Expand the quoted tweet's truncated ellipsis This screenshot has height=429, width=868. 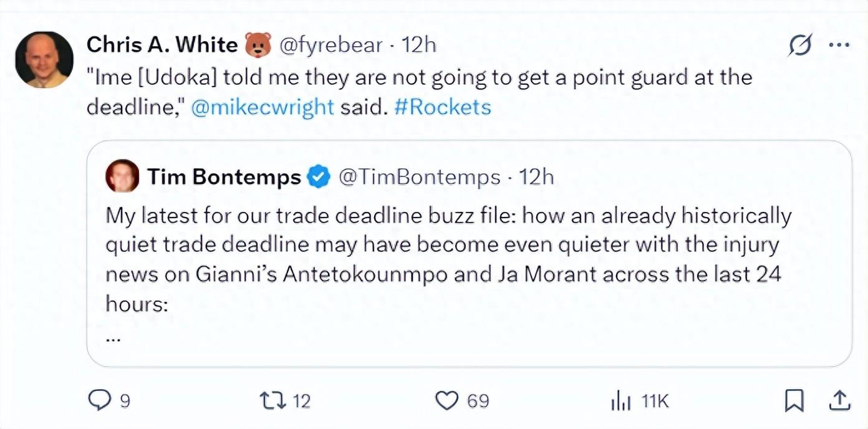[113, 339]
